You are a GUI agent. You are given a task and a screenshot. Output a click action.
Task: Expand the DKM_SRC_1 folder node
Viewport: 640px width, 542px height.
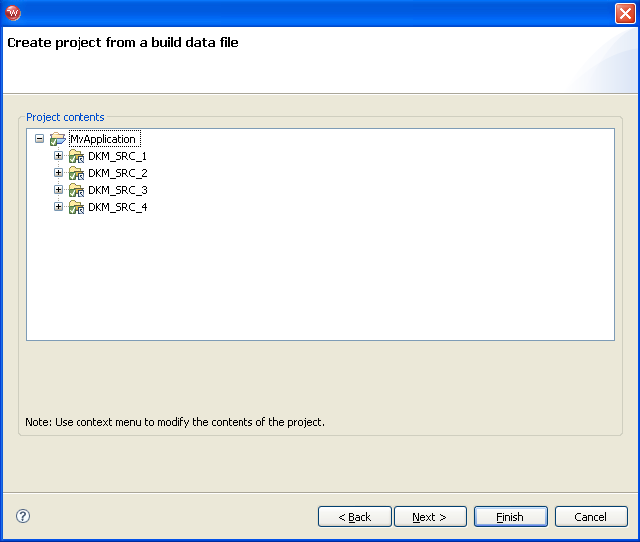click(58, 156)
